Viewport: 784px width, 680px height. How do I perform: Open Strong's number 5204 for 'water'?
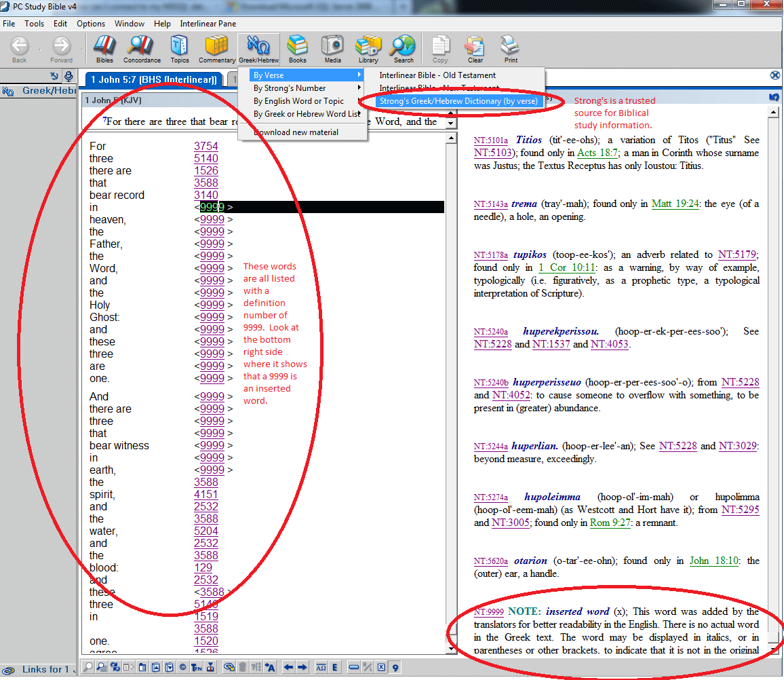point(206,531)
